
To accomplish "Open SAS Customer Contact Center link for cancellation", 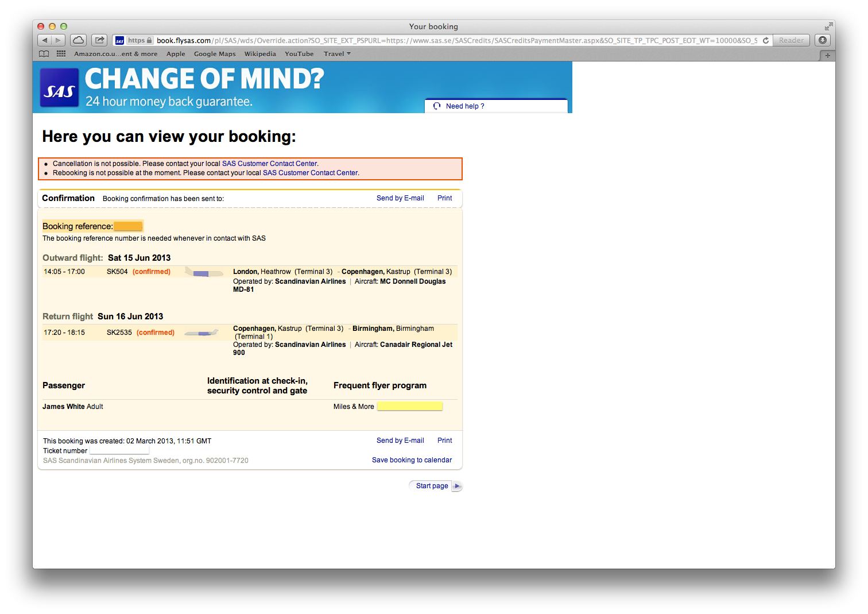I will 269,164.
